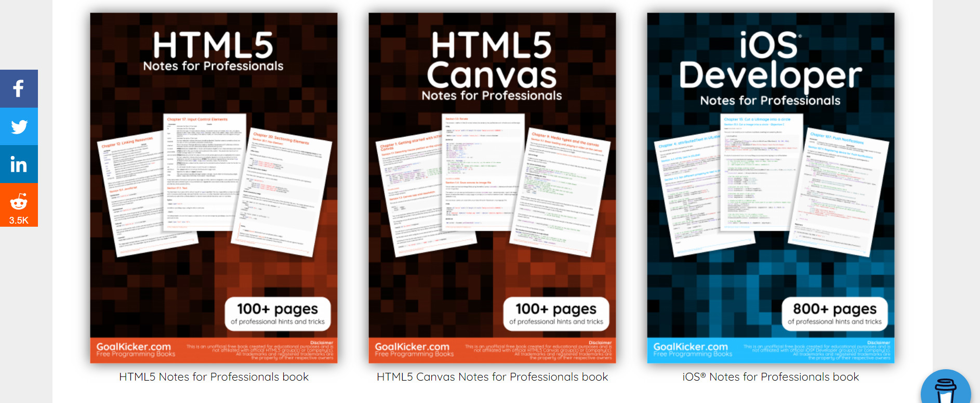980x403 pixels.
Task: Click the HTML5 Canvas Notes for Professionals book link
Action: tap(492, 377)
